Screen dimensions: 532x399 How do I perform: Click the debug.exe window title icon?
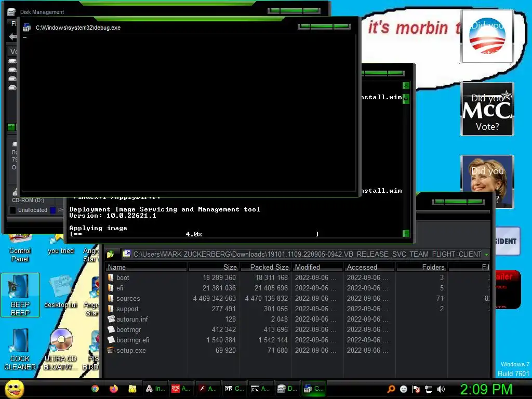tap(27, 28)
